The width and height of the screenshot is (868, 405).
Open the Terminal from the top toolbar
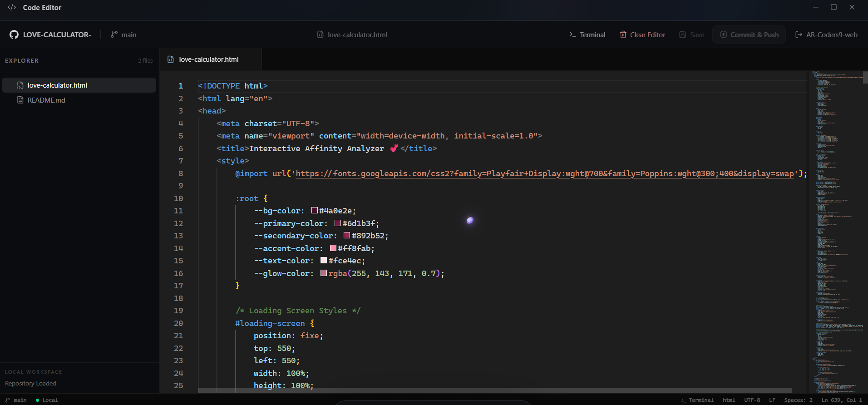click(x=587, y=35)
